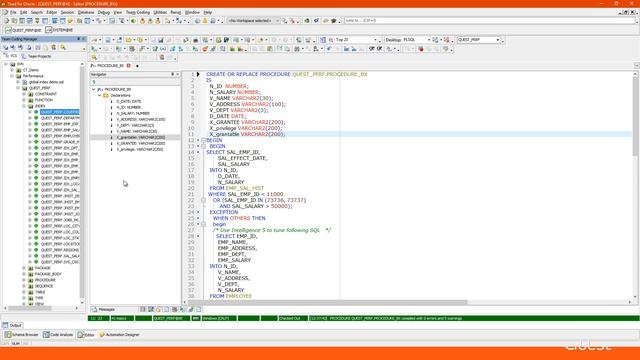Click the magnifier icon in Team Coding toolbar
Image resolution: width=640 pixels, height=360 pixels.
(63, 48)
